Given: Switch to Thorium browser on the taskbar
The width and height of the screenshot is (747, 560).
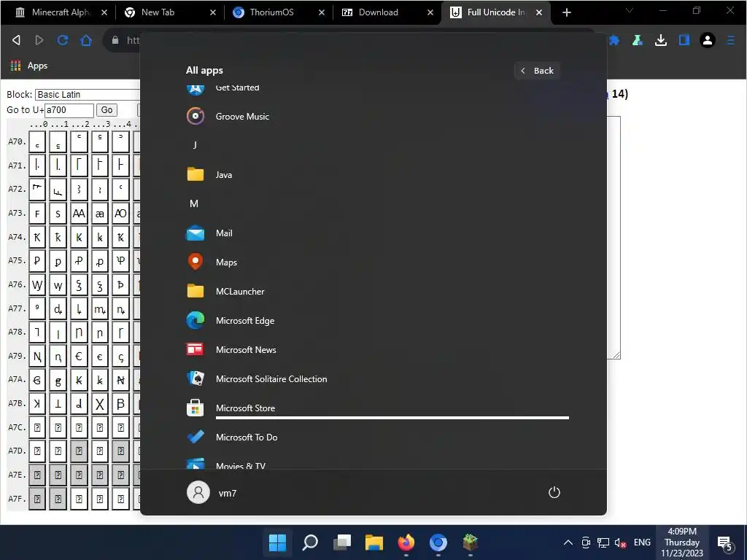Looking at the screenshot, I should point(438,542).
